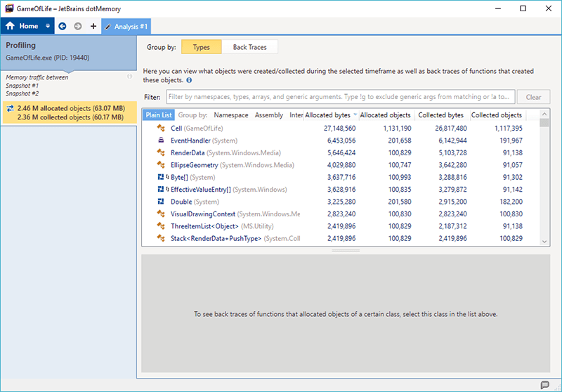Click the back navigation arrow icon

[x=63, y=26]
